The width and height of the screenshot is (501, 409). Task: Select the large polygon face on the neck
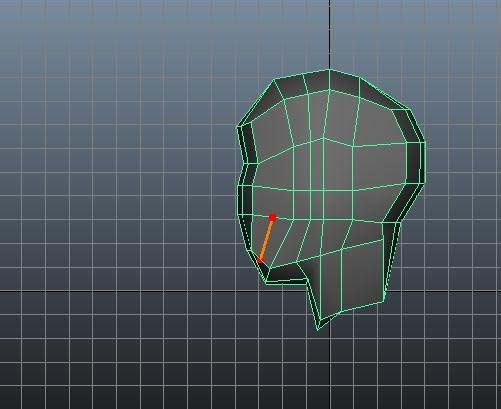tap(363, 277)
